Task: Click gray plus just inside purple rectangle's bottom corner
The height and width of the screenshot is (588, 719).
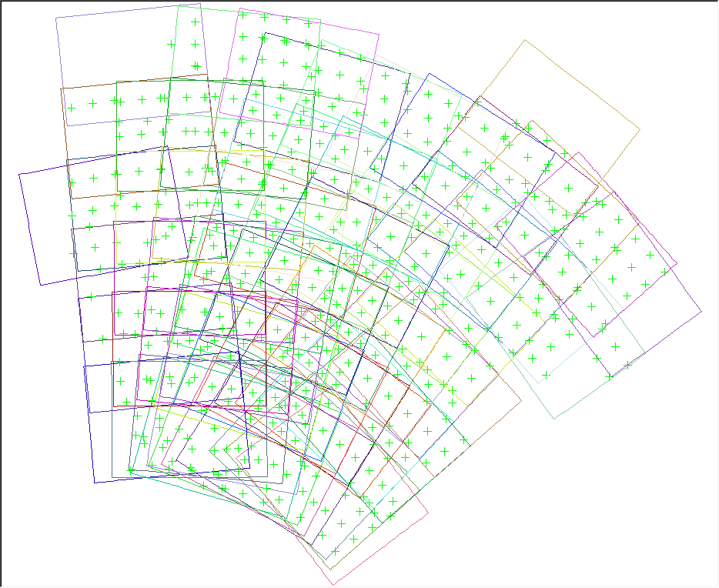Action: [x=610, y=377]
